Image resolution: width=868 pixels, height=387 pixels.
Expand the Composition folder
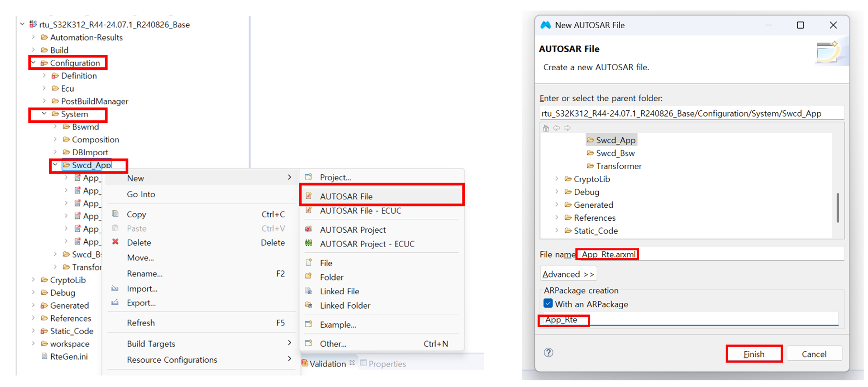point(55,140)
